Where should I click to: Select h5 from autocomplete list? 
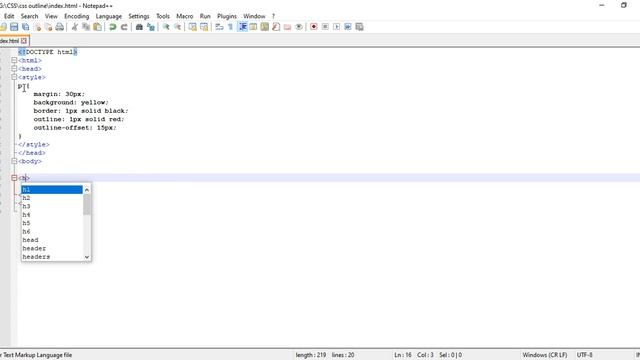[52, 223]
